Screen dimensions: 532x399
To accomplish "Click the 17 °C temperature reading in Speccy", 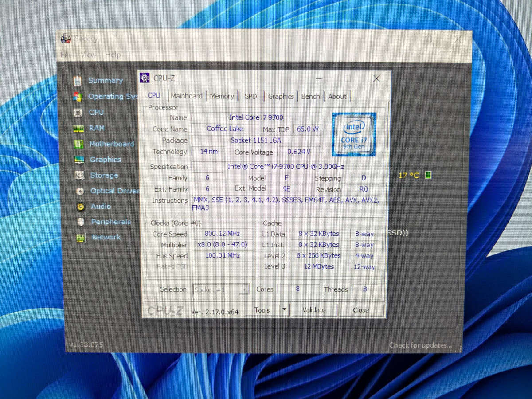I will (408, 175).
